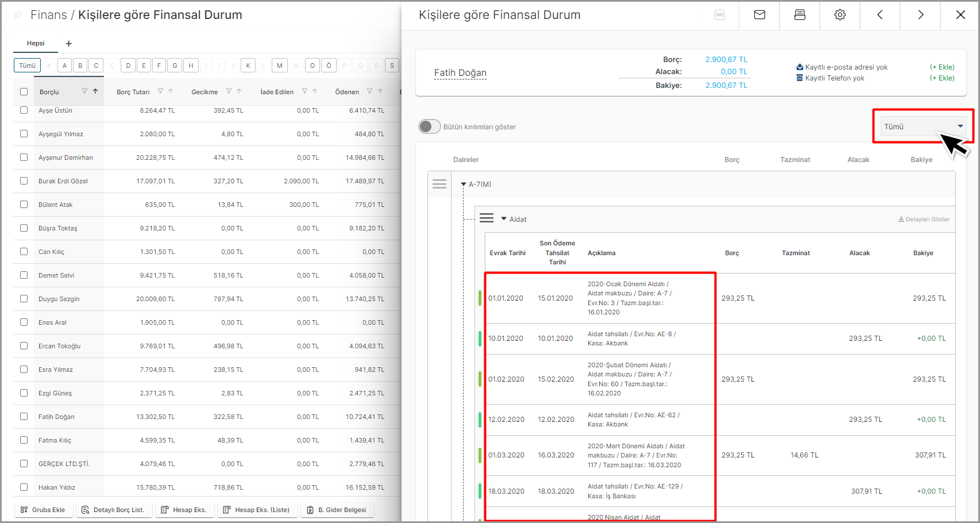Check the box for Hakan Yıldız

click(24, 487)
